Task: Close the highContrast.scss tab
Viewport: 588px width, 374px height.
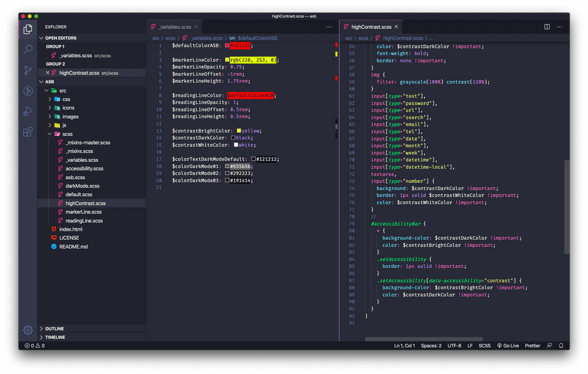Action: 397,27
